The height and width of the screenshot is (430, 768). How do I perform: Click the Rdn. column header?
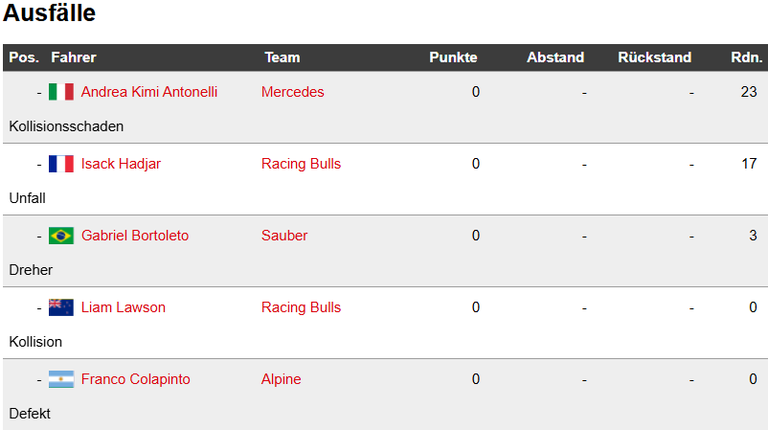click(x=746, y=57)
